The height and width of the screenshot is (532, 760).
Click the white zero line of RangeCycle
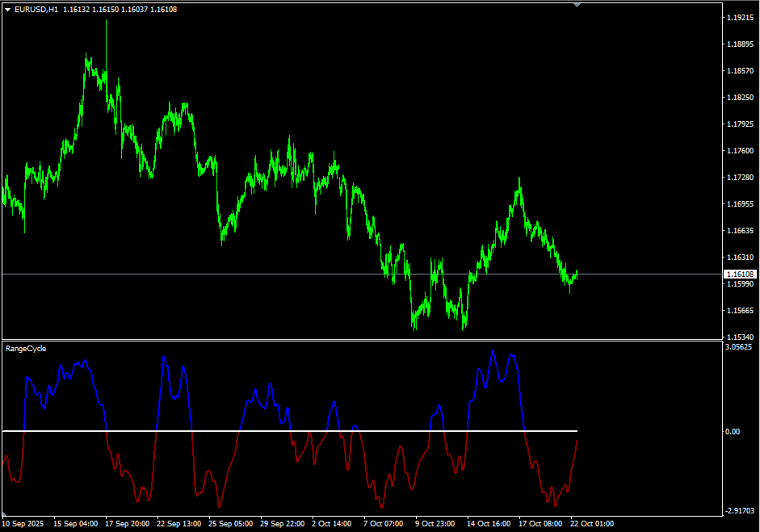(x=283, y=430)
